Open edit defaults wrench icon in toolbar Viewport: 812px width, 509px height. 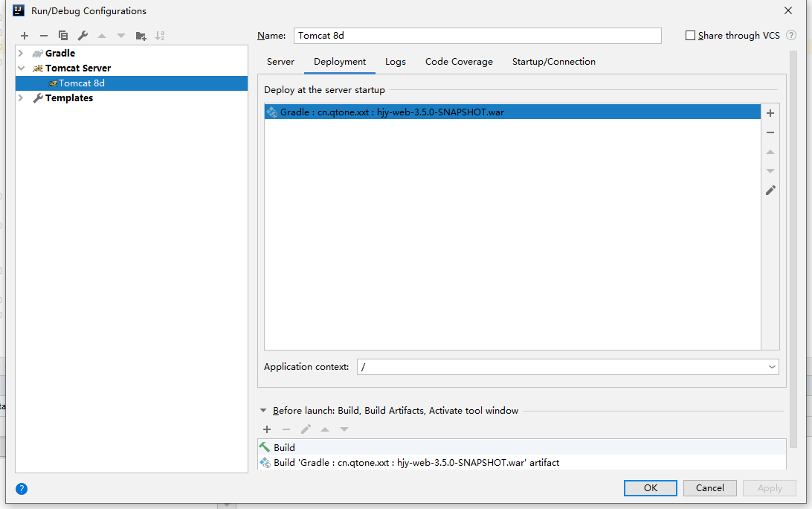tap(83, 36)
